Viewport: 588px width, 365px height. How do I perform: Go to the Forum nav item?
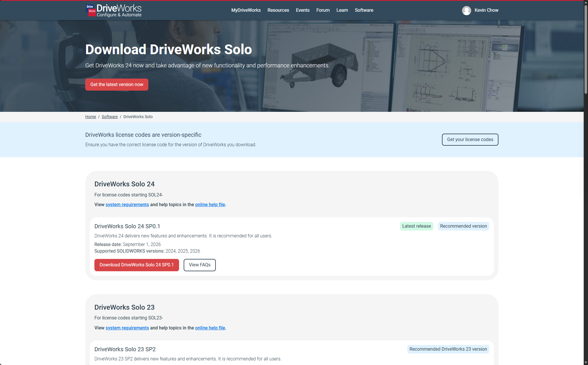(x=323, y=10)
